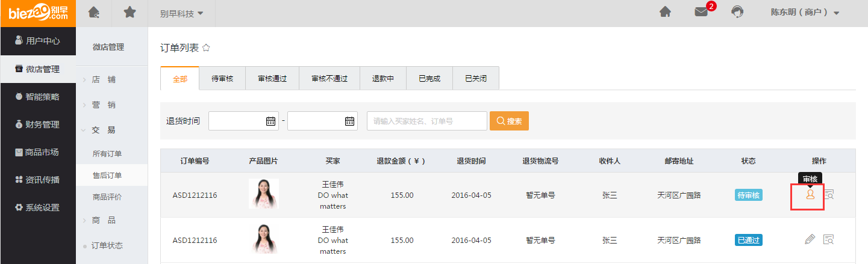
Task: Click the 已通过 status badge
Action: [x=749, y=240]
